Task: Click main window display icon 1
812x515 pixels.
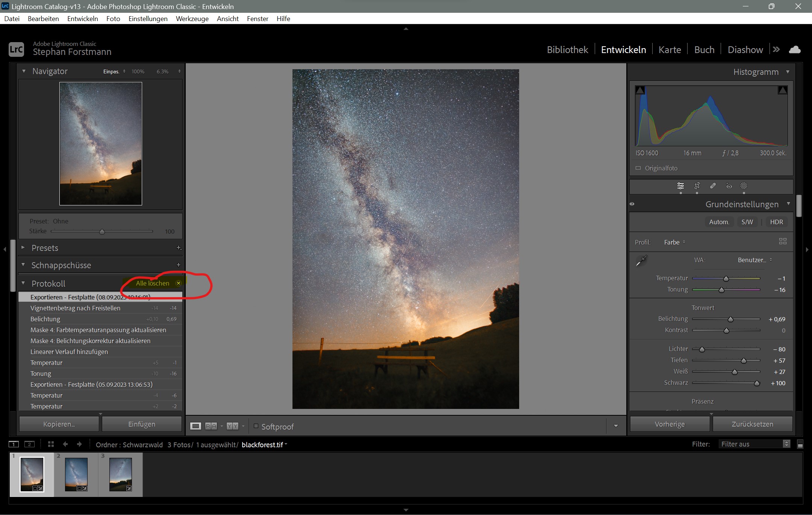Action: (14, 444)
